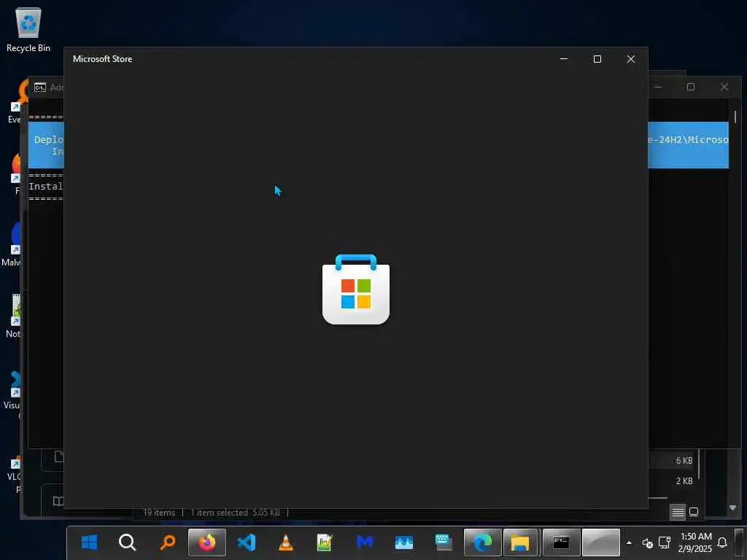This screenshot has height=560, width=747.
Task: Open the blue chart monitor taskbar icon
Action: pos(404,542)
